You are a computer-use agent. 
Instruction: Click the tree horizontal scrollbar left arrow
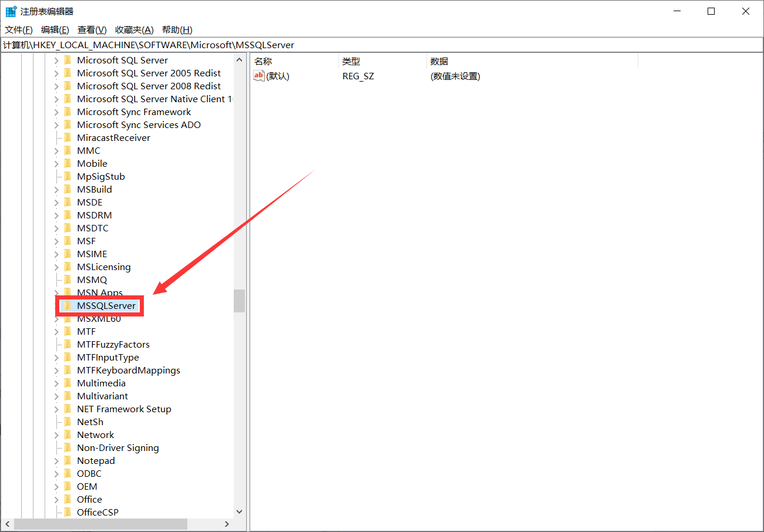click(x=7, y=524)
